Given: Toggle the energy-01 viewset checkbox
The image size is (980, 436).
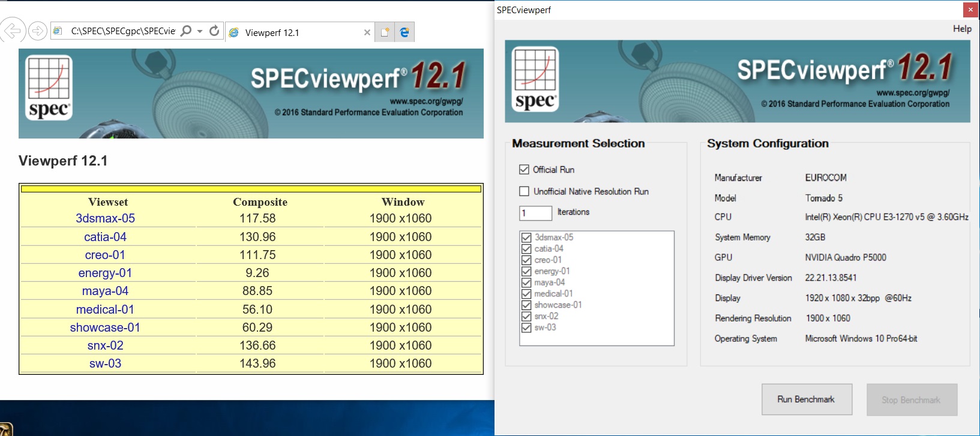Looking at the screenshot, I should 526,271.
